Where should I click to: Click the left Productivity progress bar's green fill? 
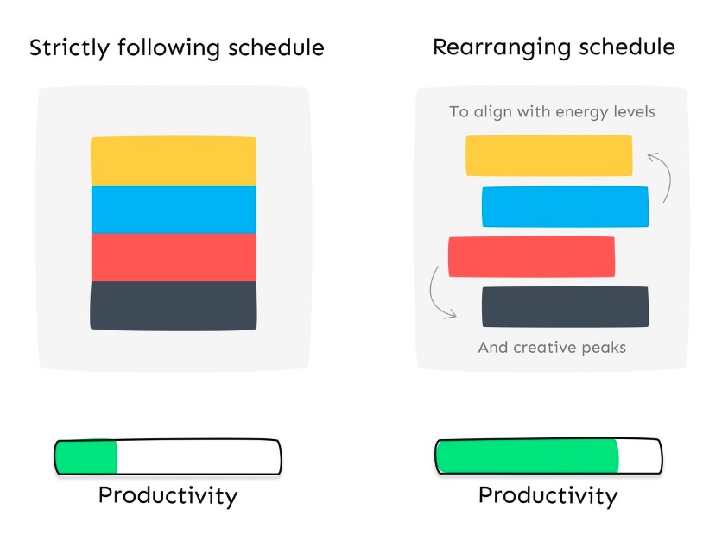[85, 457]
